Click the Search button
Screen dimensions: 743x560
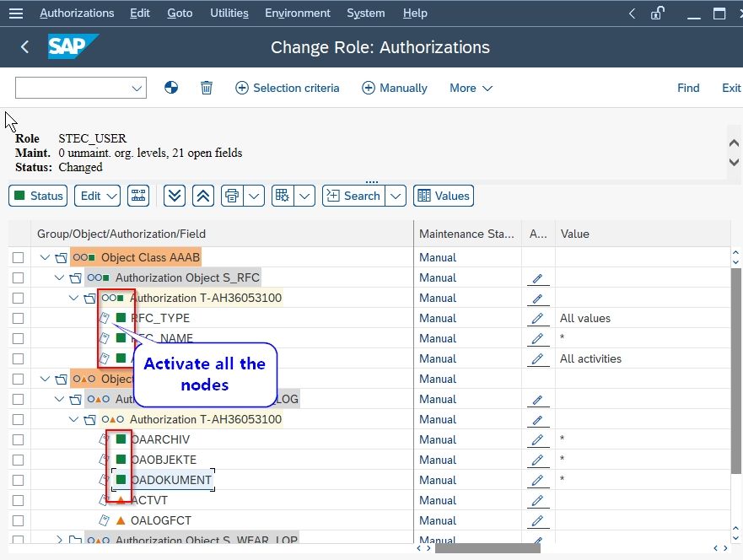pyautogui.click(x=353, y=196)
